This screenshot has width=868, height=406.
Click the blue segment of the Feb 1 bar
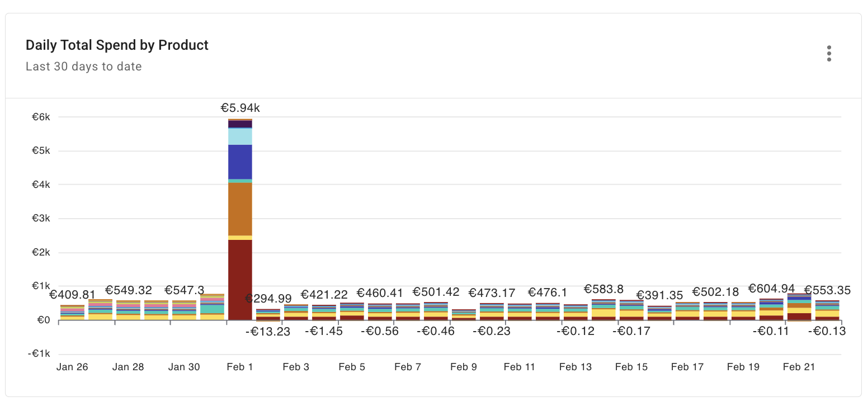coord(240,162)
